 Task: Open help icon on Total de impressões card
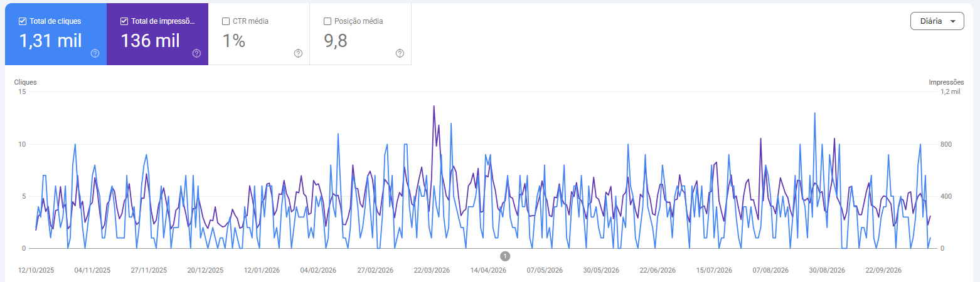(196, 53)
